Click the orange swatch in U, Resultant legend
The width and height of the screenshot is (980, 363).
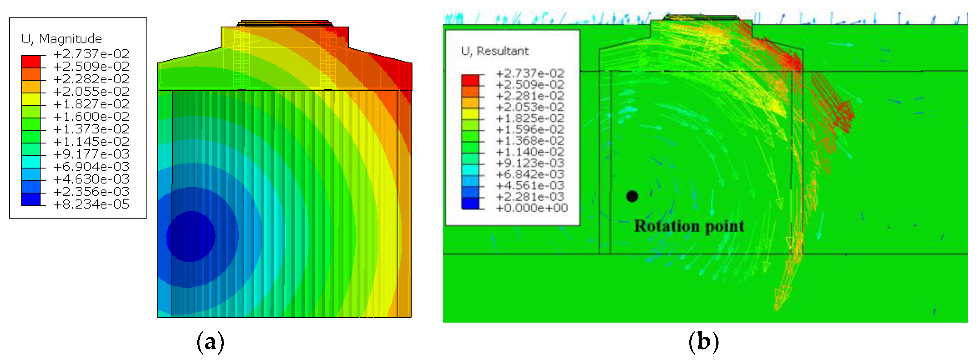click(470, 91)
